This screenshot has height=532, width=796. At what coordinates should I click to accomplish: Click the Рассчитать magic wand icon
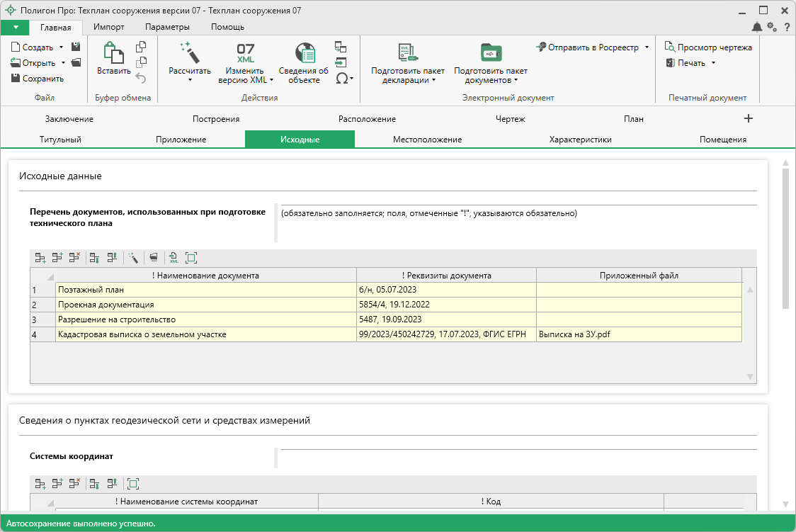click(x=190, y=53)
